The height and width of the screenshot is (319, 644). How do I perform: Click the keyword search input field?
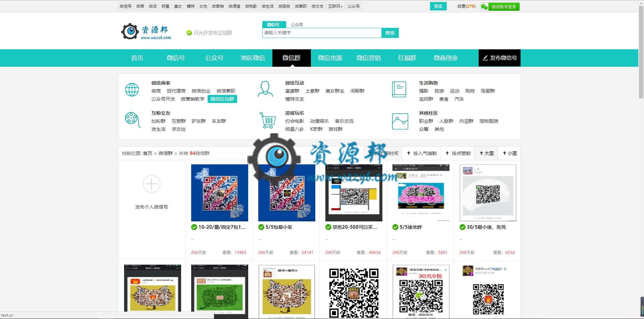322,33
